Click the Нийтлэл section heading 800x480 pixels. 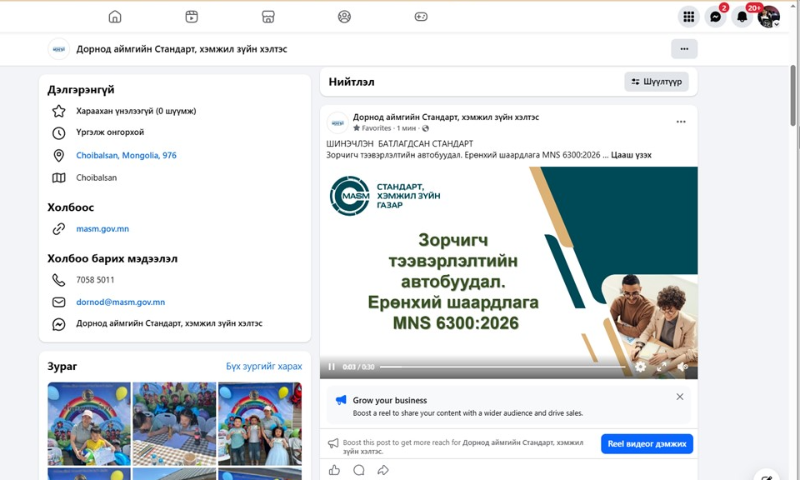click(x=351, y=82)
